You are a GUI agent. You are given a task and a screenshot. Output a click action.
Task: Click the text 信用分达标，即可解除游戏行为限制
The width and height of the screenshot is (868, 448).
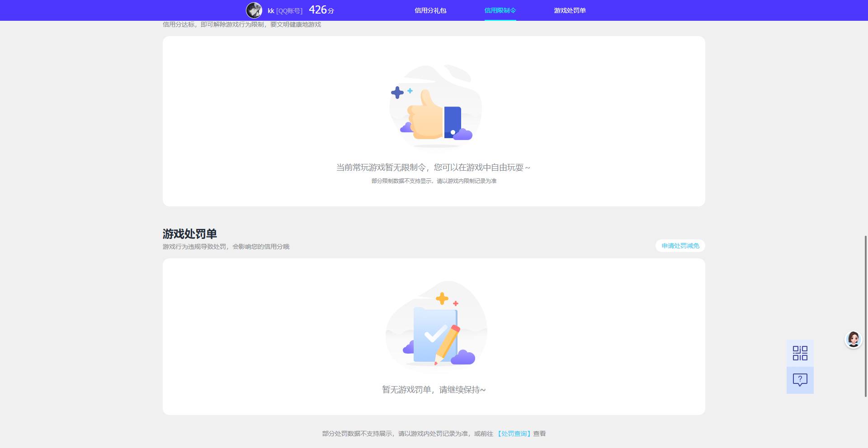pos(213,24)
